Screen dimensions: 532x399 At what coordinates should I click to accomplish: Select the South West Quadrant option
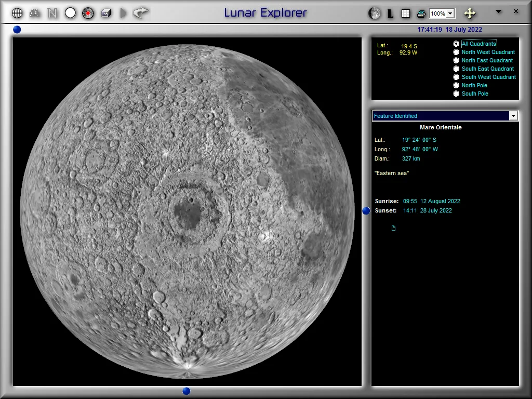(456, 77)
